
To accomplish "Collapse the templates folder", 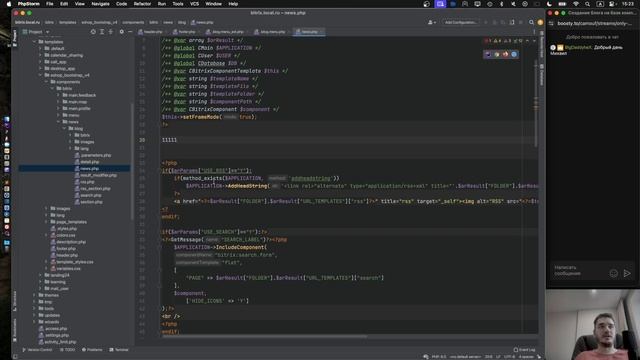I will coord(34,42).
